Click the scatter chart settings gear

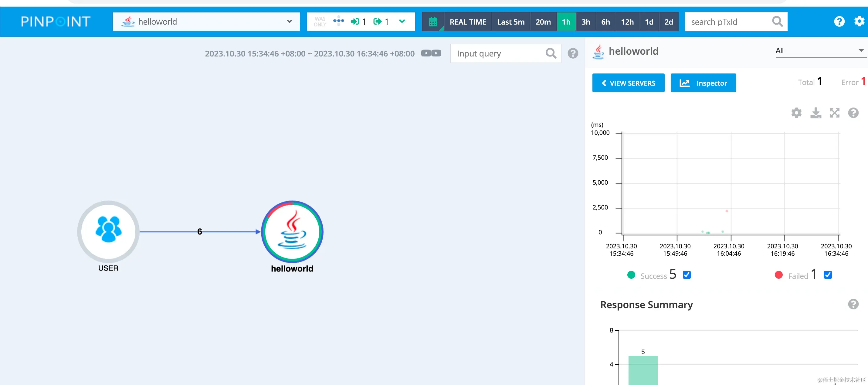pos(796,113)
